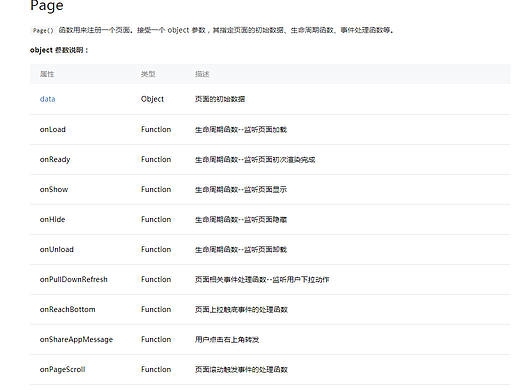Select the onPageScroll property name

click(x=62, y=370)
